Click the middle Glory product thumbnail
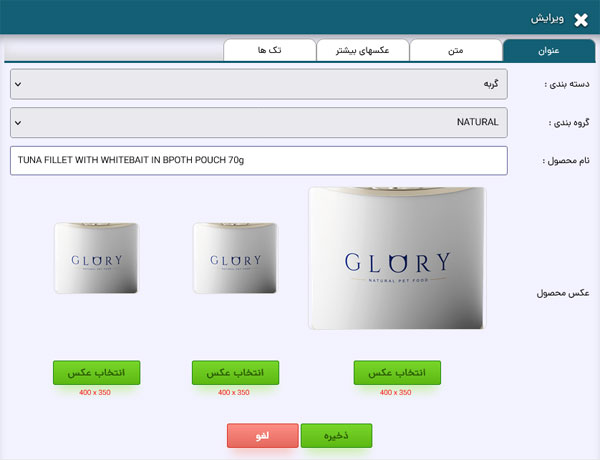The image size is (600, 460). (235, 258)
